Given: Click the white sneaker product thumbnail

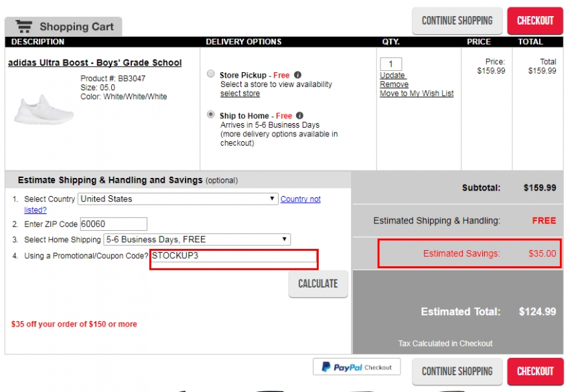Looking at the screenshot, I should coord(44,109).
